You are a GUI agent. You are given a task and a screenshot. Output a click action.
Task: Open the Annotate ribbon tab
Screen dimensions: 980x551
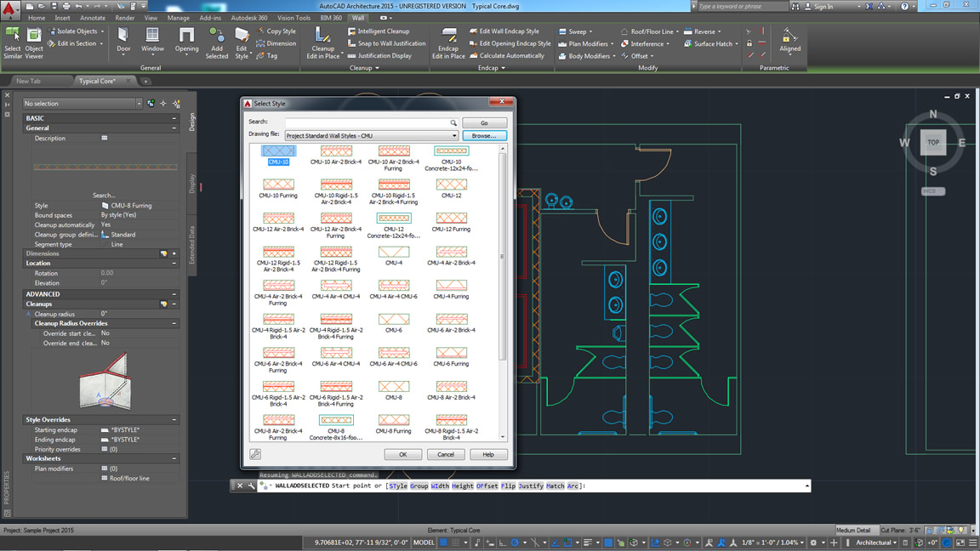pos(93,18)
